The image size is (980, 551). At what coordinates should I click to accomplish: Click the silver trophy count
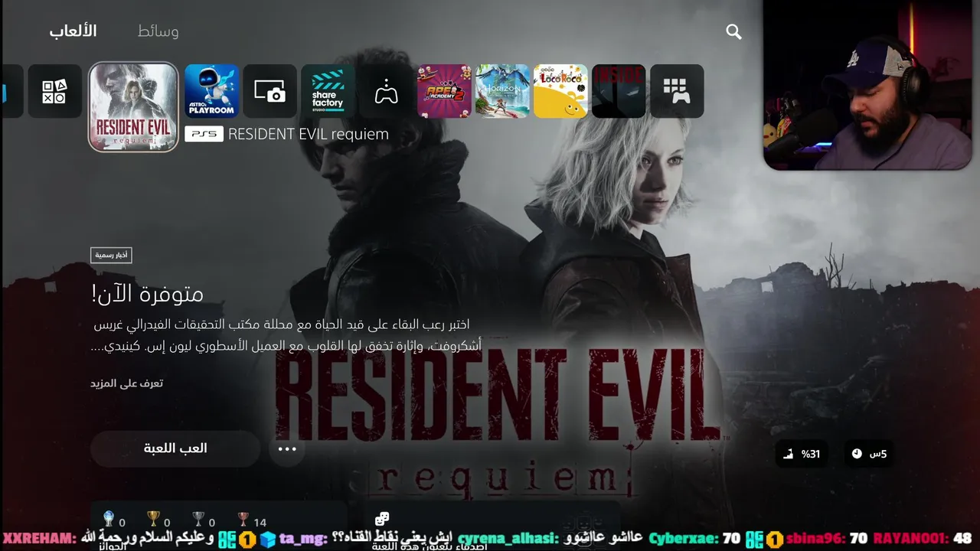coord(204,520)
